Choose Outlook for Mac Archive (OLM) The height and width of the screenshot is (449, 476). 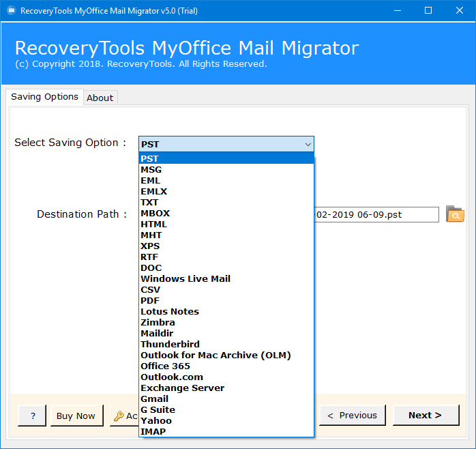[x=226, y=356]
